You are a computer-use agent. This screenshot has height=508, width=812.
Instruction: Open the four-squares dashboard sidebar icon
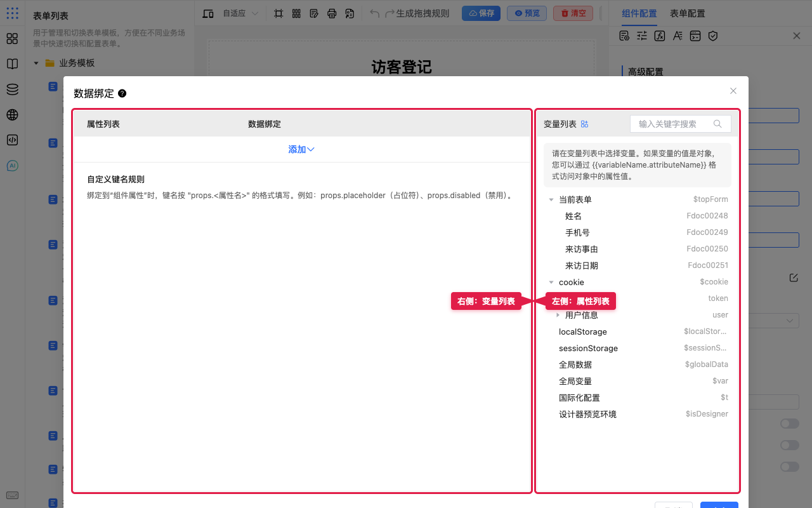12,39
